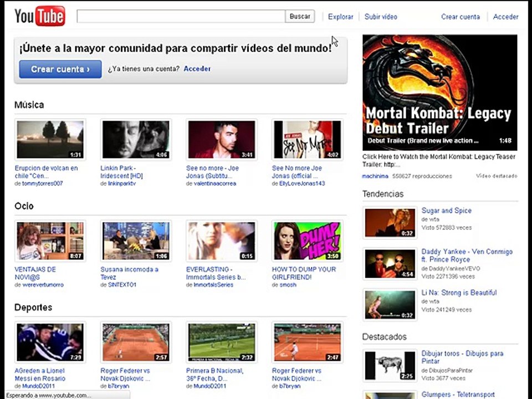The image size is (532, 399).
Task: Click HOW TO DUMP YOUR GIRLFRIEND! title
Action: (304, 273)
